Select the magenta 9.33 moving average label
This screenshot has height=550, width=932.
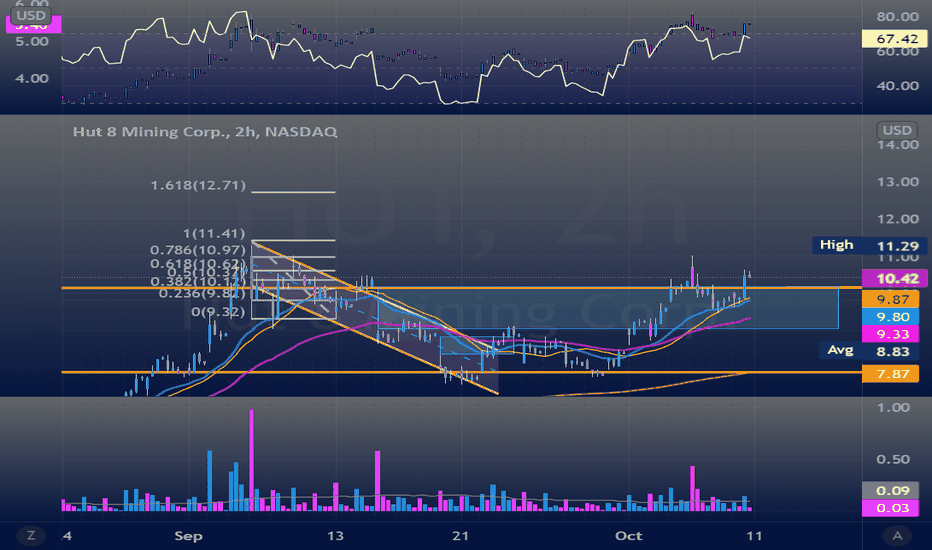pos(890,334)
